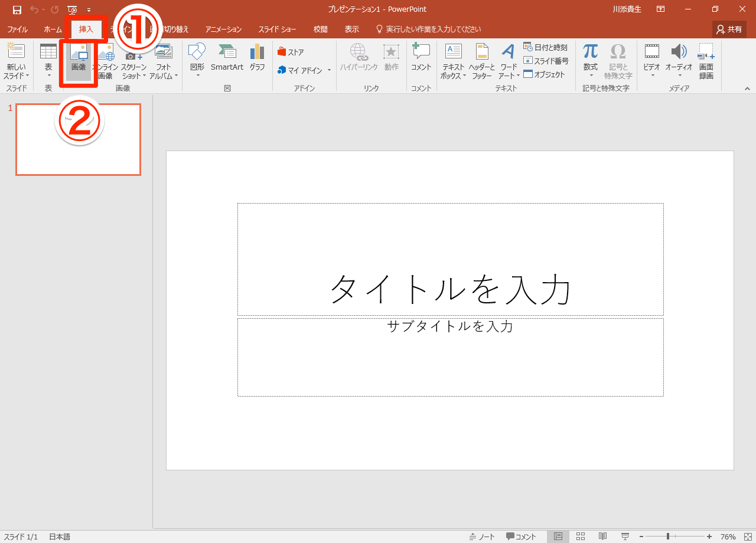
Task: Click the zoom out minus button
Action: [641, 537]
